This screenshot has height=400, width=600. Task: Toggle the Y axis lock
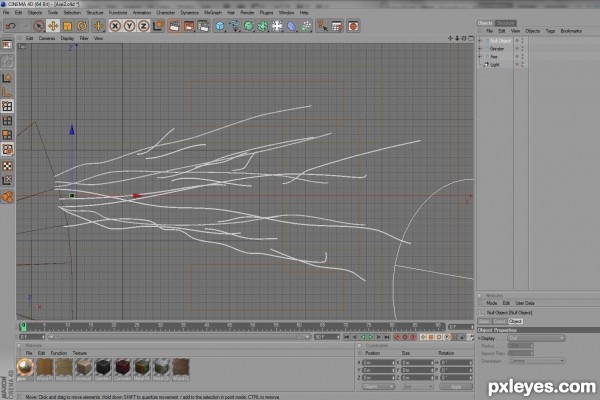pyautogui.click(x=129, y=26)
